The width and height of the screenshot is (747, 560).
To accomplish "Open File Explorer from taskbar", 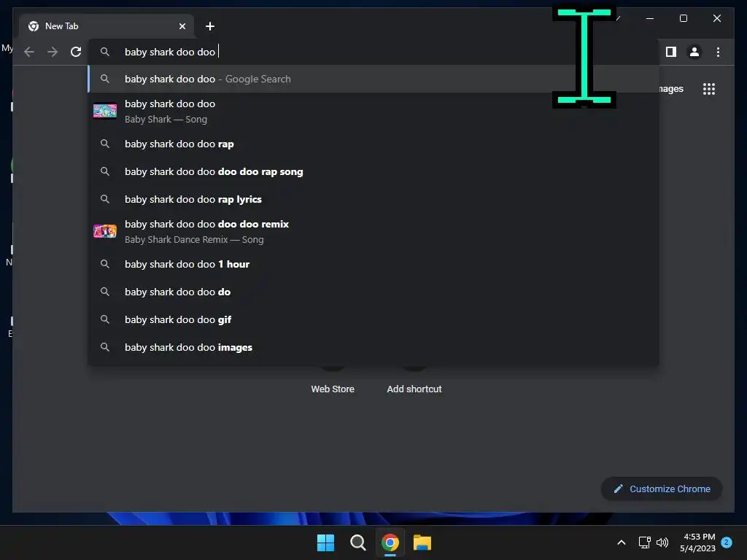I will [x=422, y=542].
